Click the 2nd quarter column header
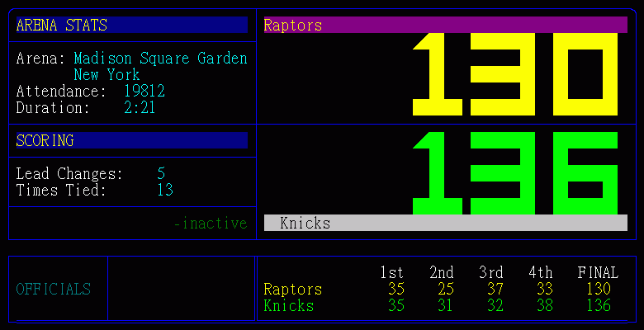The image size is (644, 330). point(442,272)
